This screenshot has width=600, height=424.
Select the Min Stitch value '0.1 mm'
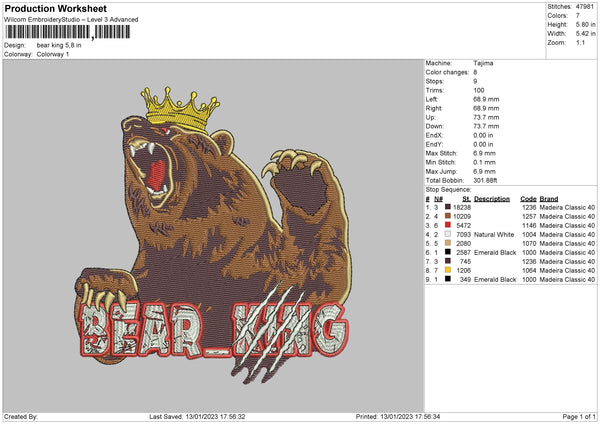coord(483,162)
